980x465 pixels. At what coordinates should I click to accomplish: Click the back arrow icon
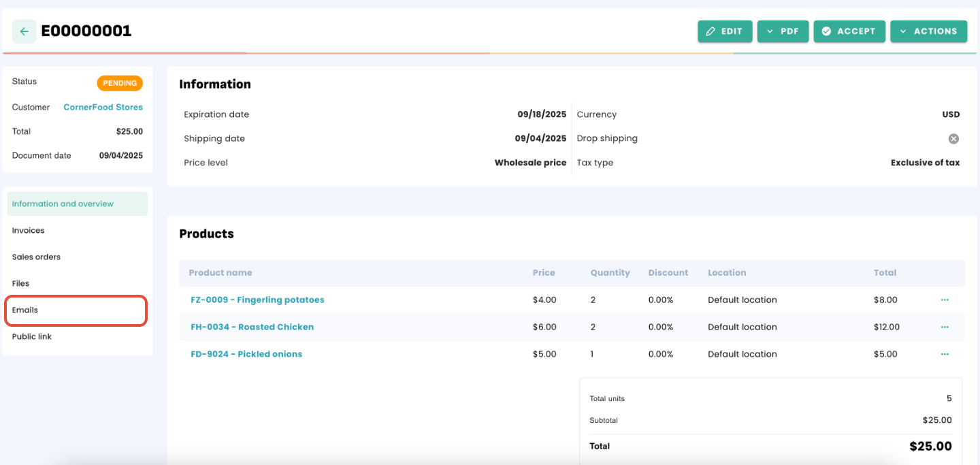click(x=24, y=31)
